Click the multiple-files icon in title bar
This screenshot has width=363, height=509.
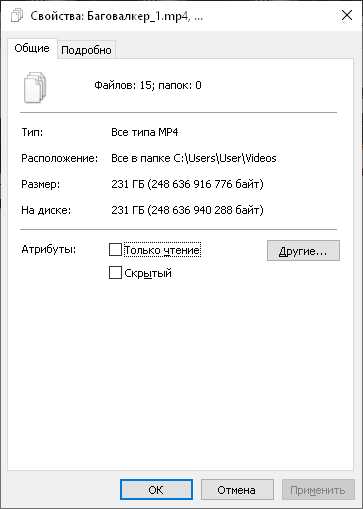coord(17,15)
